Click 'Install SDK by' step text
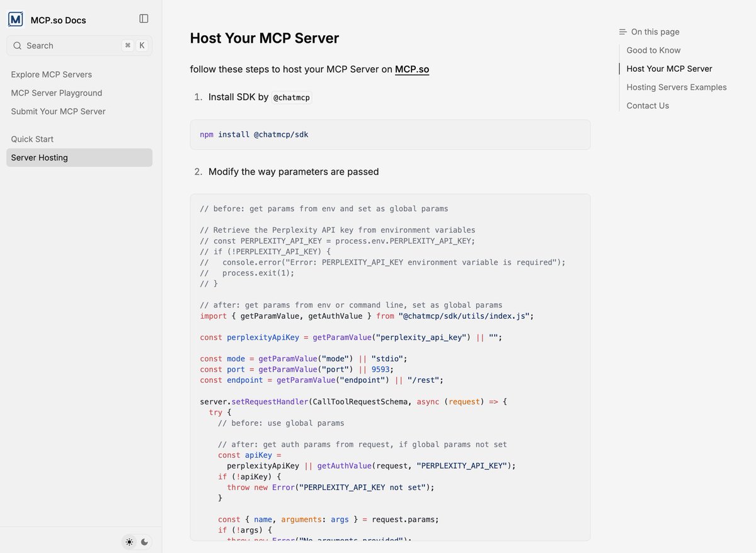 tap(239, 97)
